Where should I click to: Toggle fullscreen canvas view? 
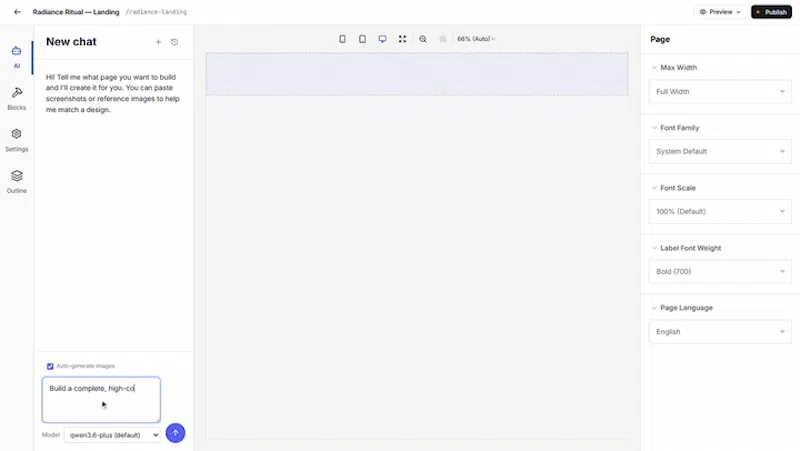pos(403,39)
